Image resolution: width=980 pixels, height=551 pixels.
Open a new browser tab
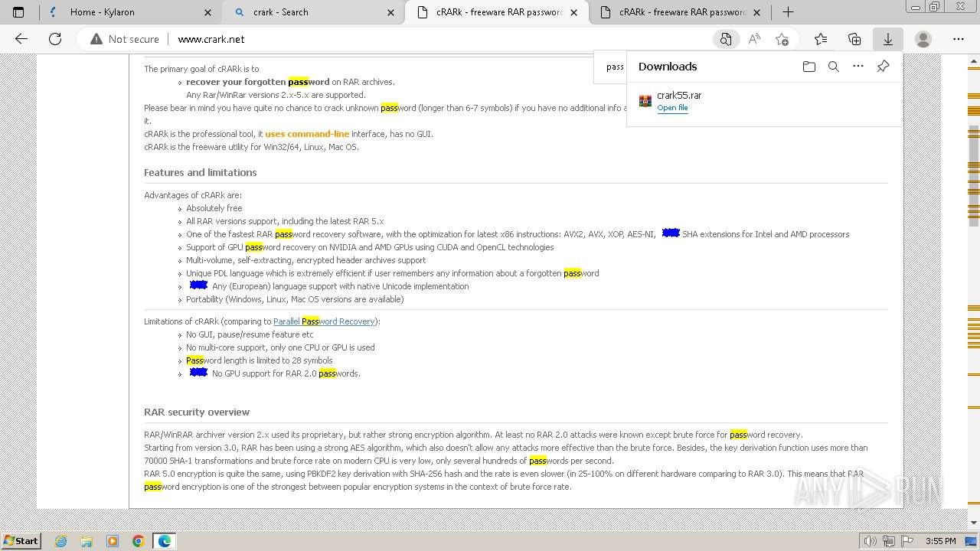(788, 12)
